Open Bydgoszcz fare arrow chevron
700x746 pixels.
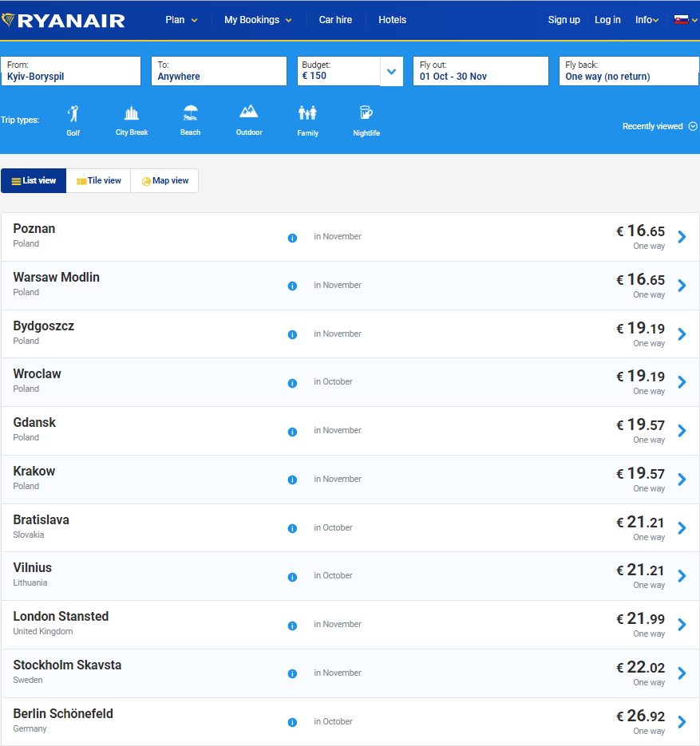tap(682, 334)
